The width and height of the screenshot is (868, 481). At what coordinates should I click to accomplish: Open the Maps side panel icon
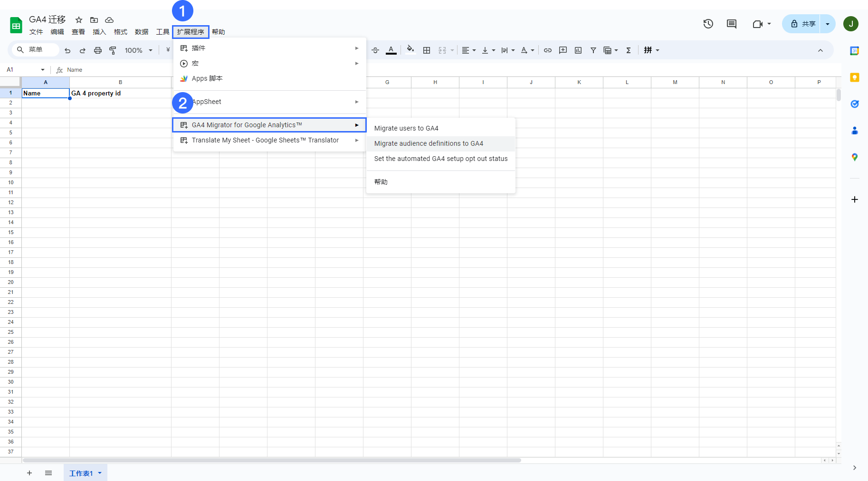855,157
